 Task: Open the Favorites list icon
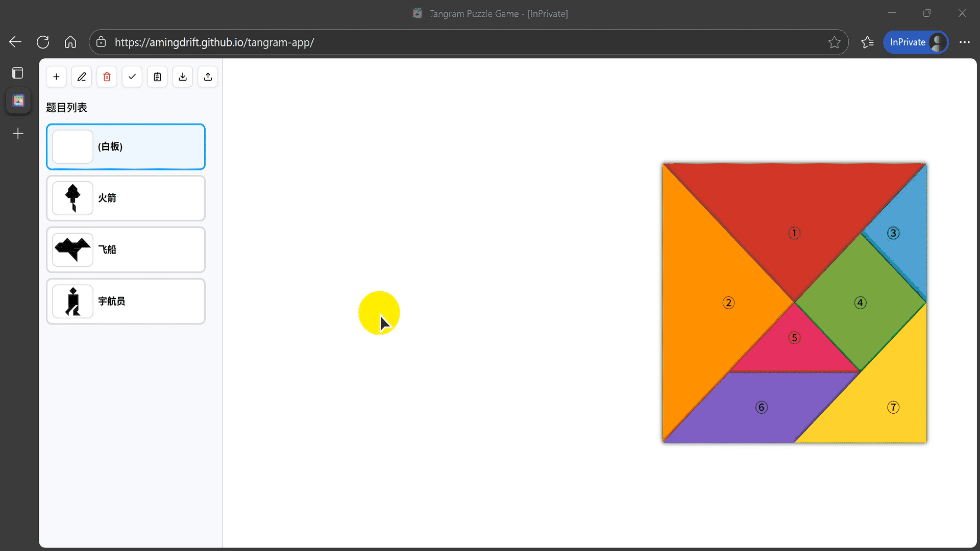tap(867, 42)
